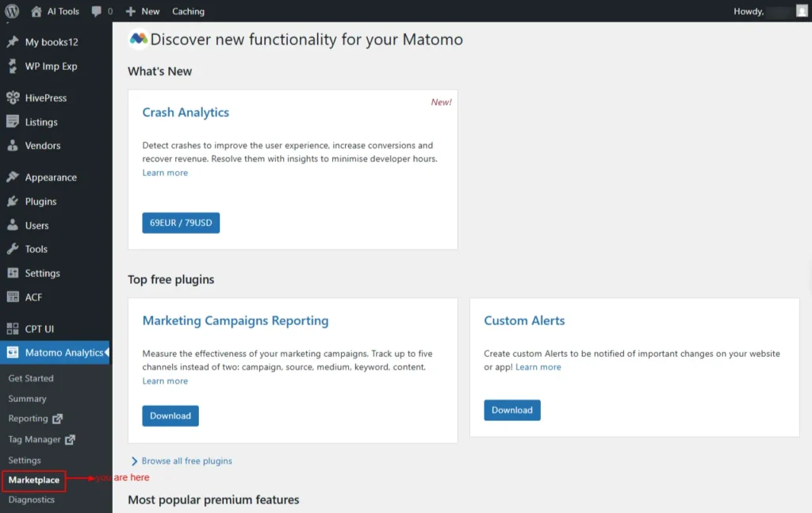Select Diagnostics in Matomo submenu
This screenshot has width=812, height=513.
[32, 500]
